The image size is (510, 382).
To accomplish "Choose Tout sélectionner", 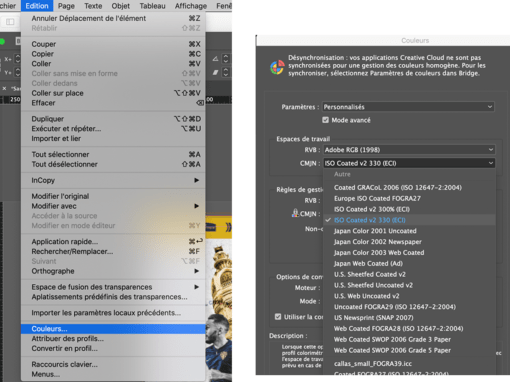I will pyautogui.click(x=113, y=154).
